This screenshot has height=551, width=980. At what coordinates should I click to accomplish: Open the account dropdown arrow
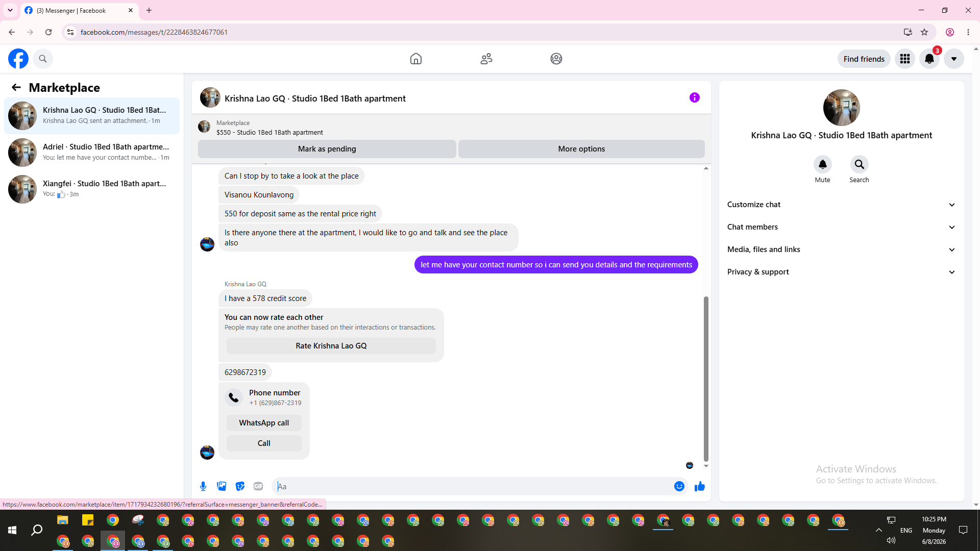pyautogui.click(x=954, y=59)
